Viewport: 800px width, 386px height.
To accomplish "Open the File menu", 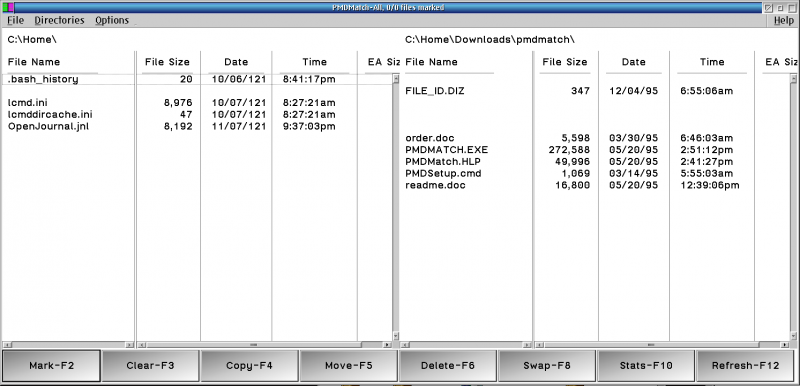I will point(16,20).
